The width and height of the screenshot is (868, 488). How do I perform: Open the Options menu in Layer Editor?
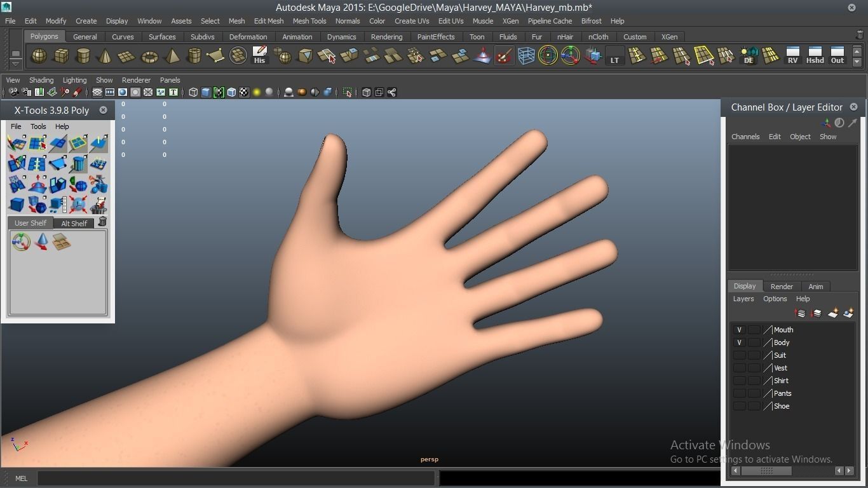pos(775,299)
